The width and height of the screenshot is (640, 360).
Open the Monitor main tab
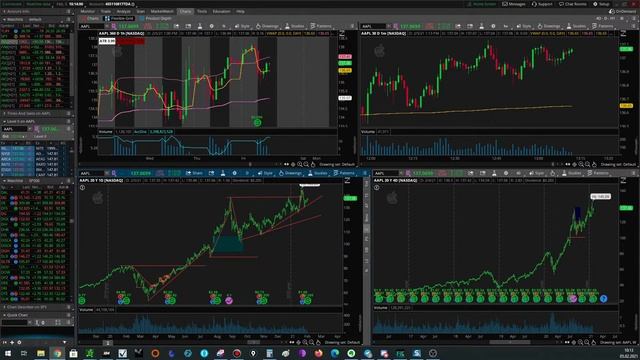(x=87, y=11)
